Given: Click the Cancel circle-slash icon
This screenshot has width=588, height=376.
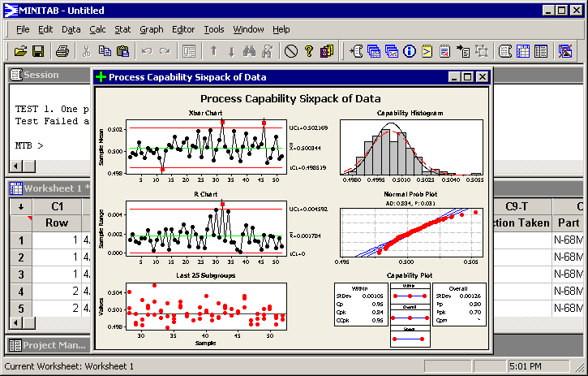Looking at the screenshot, I should (291, 51).
